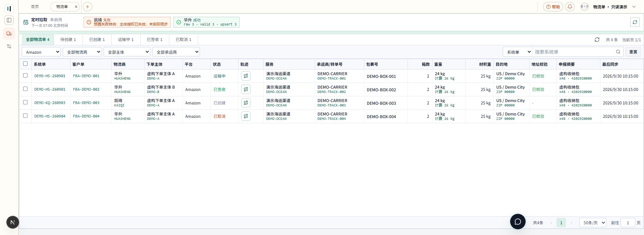The image size is (644, 235).
Task: Open the 全部主体 dropdown
Action: point(127,52)
